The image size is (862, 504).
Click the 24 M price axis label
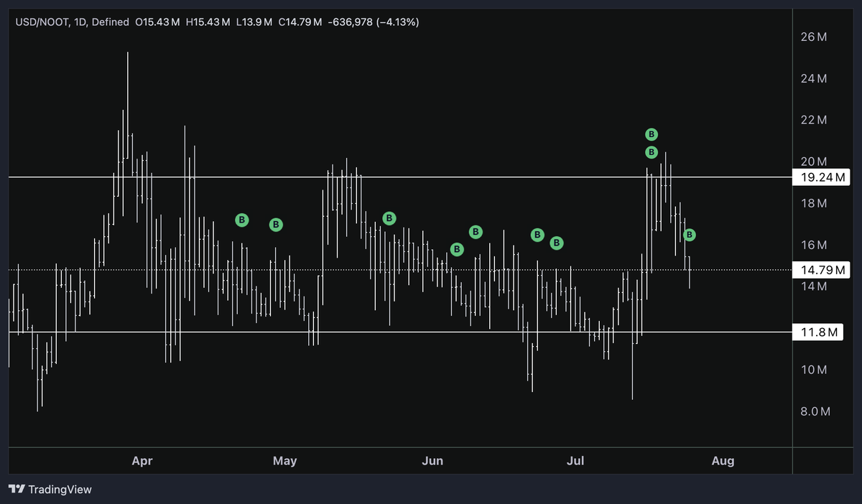(813, 78)
